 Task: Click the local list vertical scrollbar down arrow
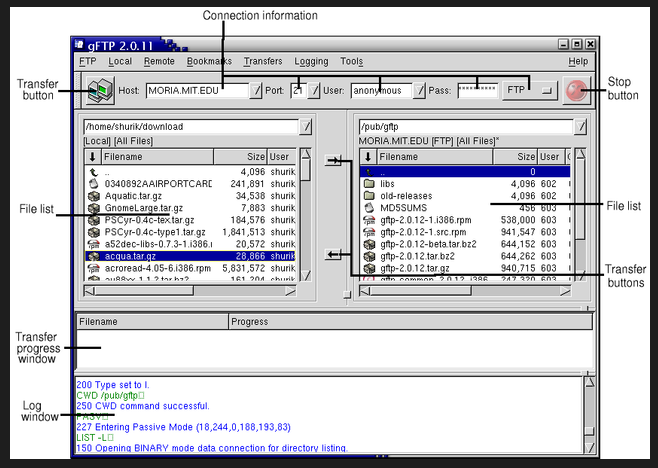(x=306, y=275)
